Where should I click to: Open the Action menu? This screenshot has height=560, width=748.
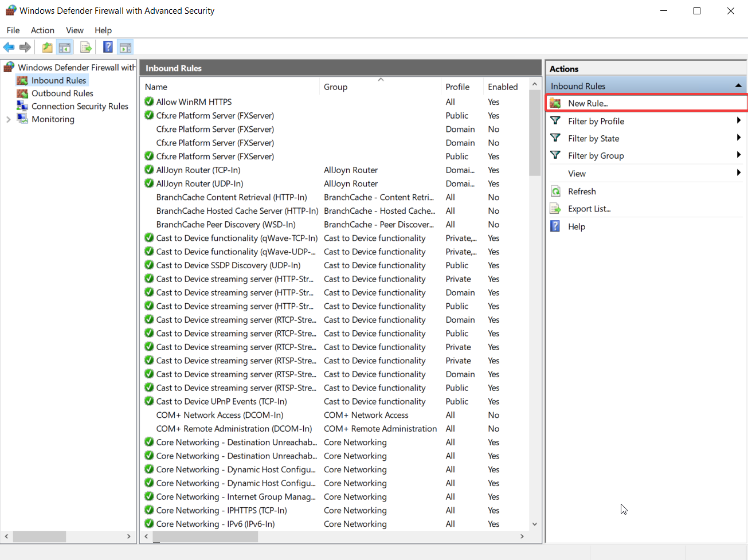42,30
